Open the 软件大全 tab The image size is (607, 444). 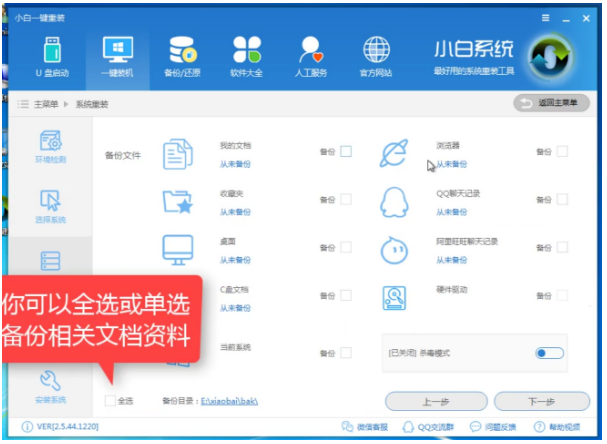pos(247,57)
